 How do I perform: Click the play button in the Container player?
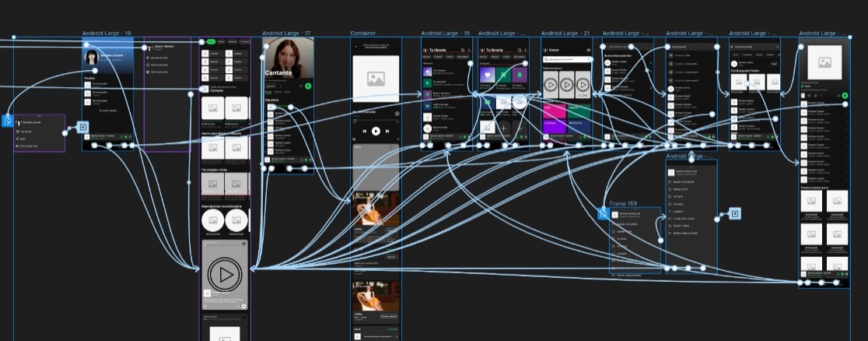coord(376,131)
